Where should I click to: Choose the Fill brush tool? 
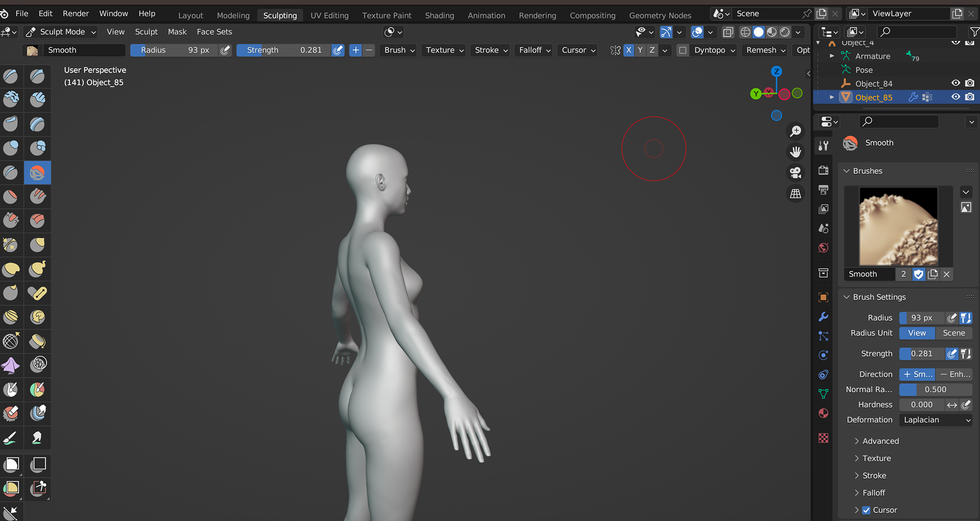pos(37,196)
